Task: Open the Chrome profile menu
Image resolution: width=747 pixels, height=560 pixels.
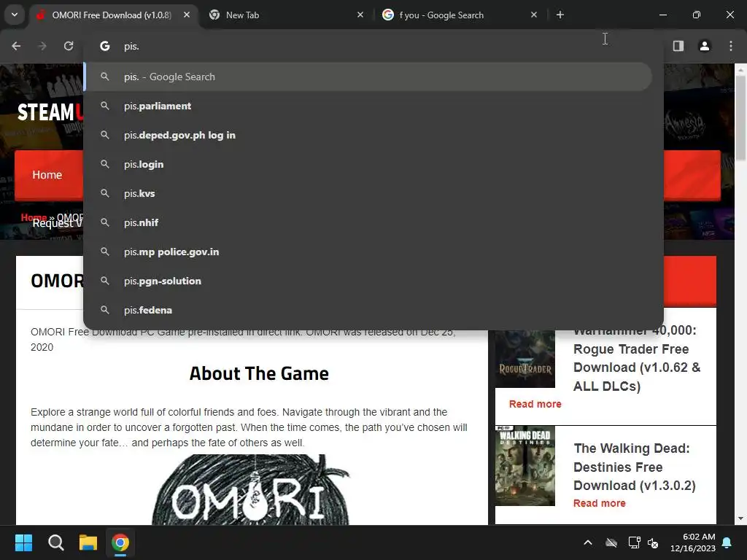Action: [705, 46]
